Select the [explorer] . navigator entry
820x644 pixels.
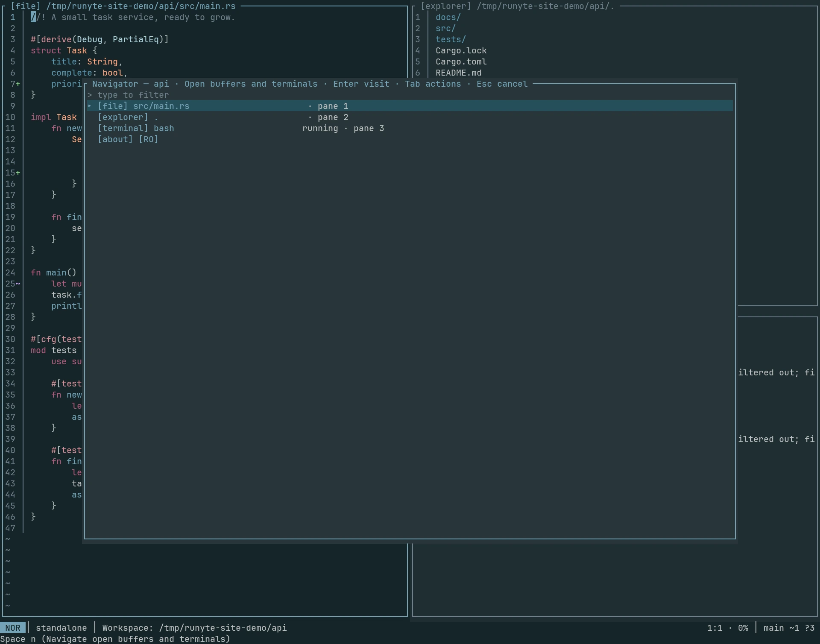(x=410, y=117)
